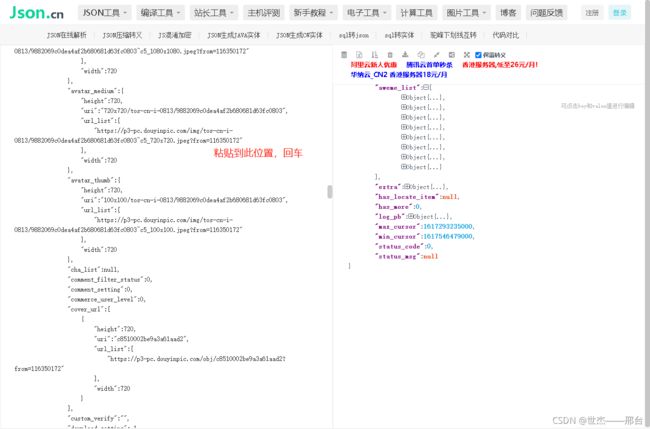This screenshot has height=429, width=650.
Task: Open the 华纳云_CN2 香港服务器18元/月 link
Action: (399, 75)
